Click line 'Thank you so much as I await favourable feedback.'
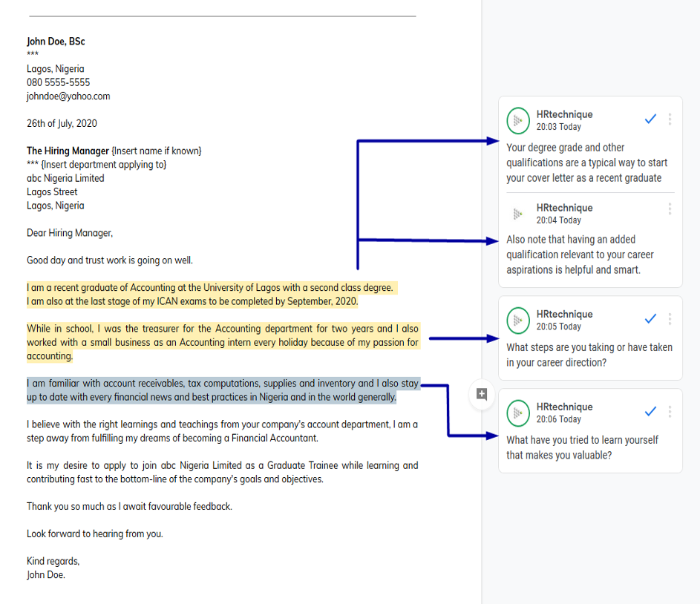 (129, 506)
